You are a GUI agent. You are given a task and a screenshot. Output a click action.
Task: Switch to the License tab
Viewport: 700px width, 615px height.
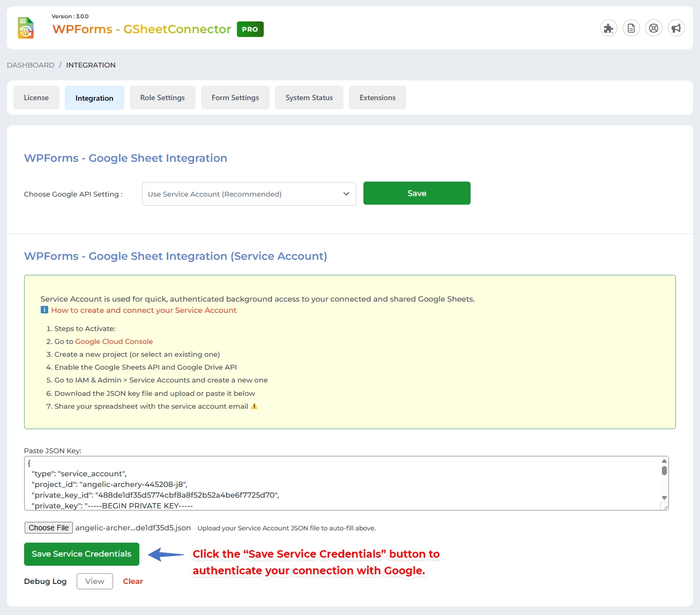[36, 97]
